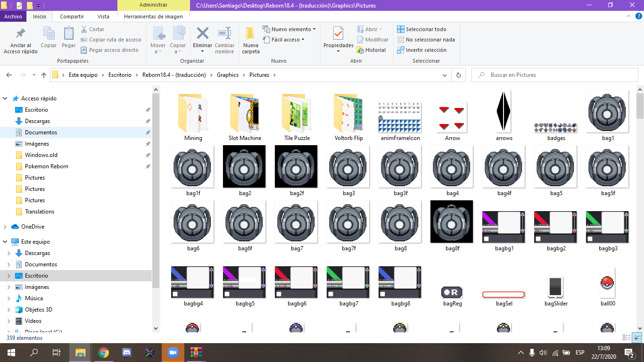Select the Tile Puzzle folder
The width and height of the screenshot is (644, 362).
tap(297, 117)
